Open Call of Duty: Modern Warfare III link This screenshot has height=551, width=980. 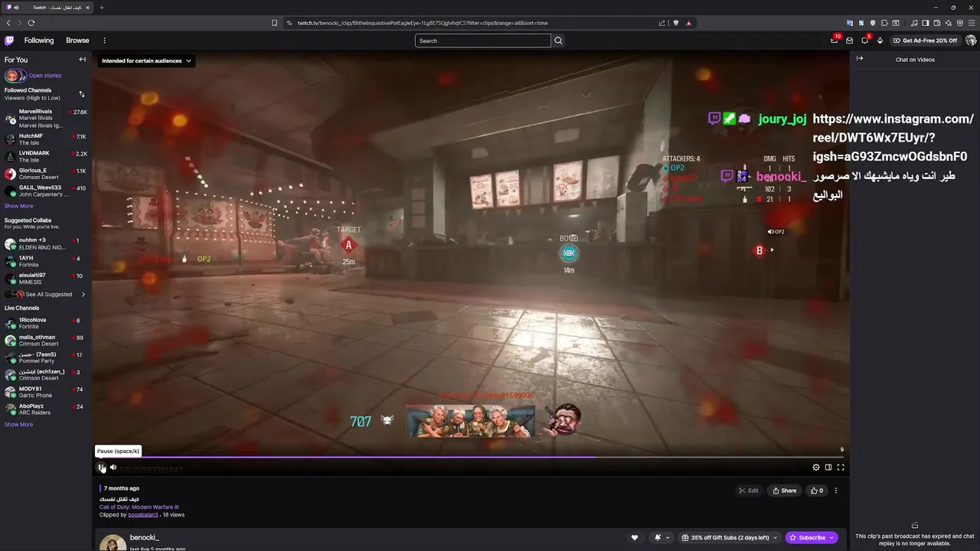(x=139, y=507)
